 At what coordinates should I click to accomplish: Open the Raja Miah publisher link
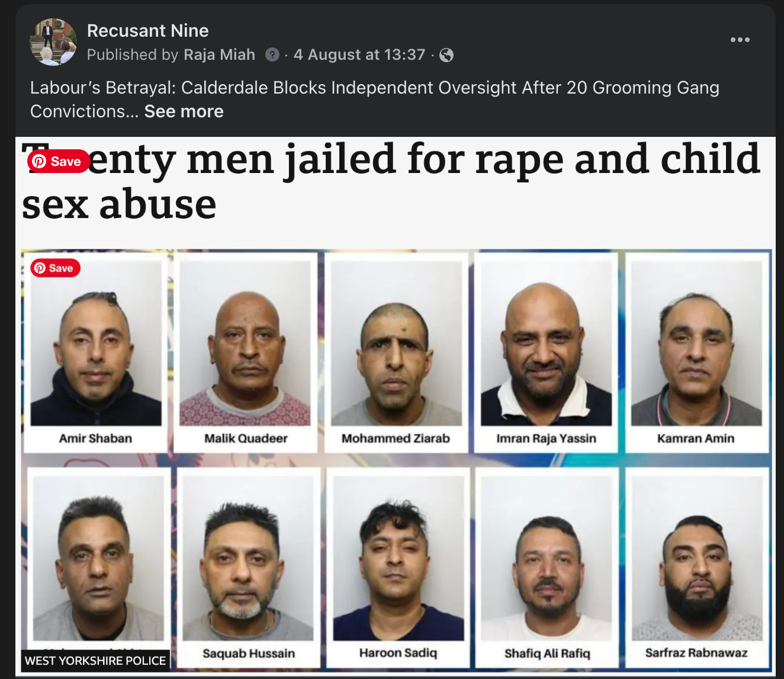[219, 55]
